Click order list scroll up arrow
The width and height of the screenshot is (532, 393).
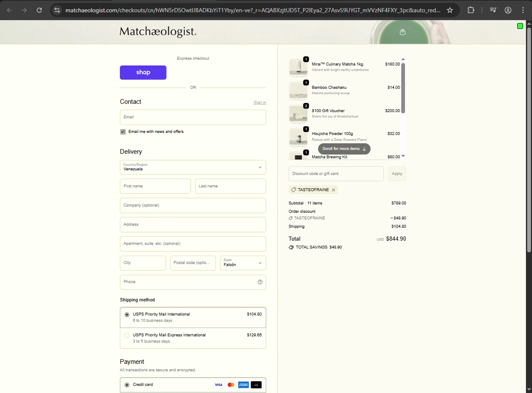pyautogui.click(x=403, y=59)
